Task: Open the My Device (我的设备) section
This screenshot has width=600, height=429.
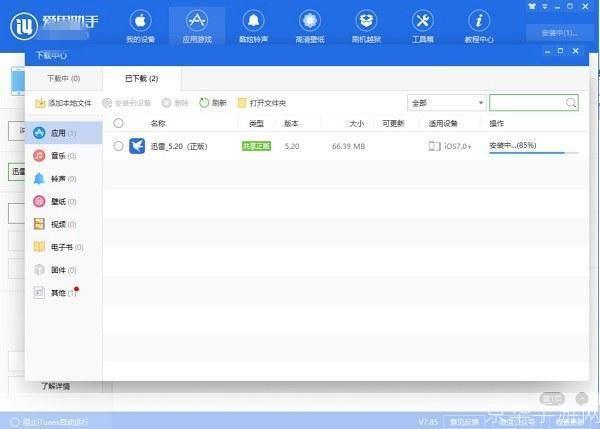Action: (140, 26)
